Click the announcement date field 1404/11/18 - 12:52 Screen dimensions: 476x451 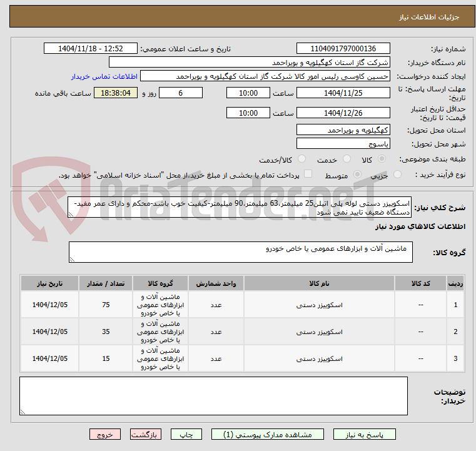(91, 49)
